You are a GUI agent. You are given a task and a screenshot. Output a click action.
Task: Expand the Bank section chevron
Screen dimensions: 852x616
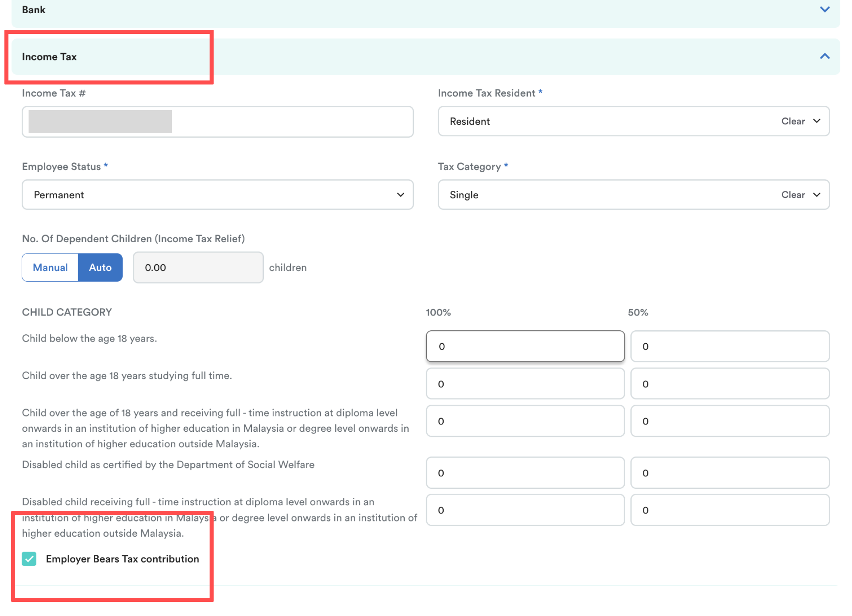pos(824,9)
